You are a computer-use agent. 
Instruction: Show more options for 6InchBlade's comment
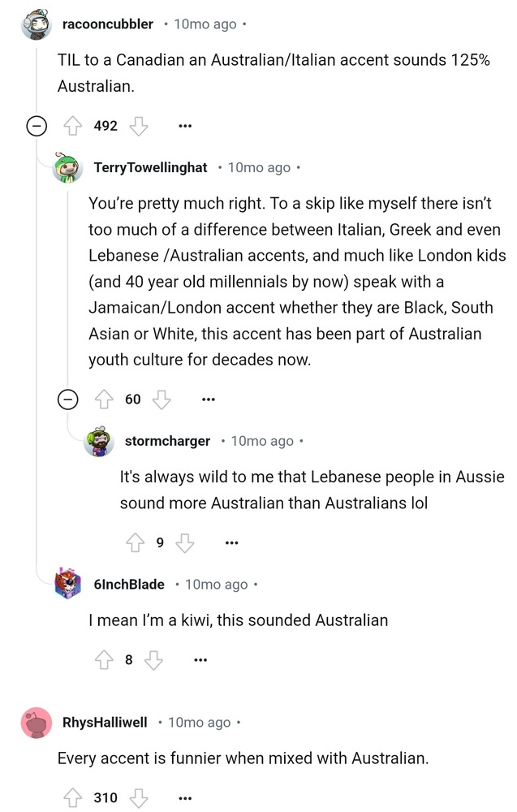coord(200,659)
